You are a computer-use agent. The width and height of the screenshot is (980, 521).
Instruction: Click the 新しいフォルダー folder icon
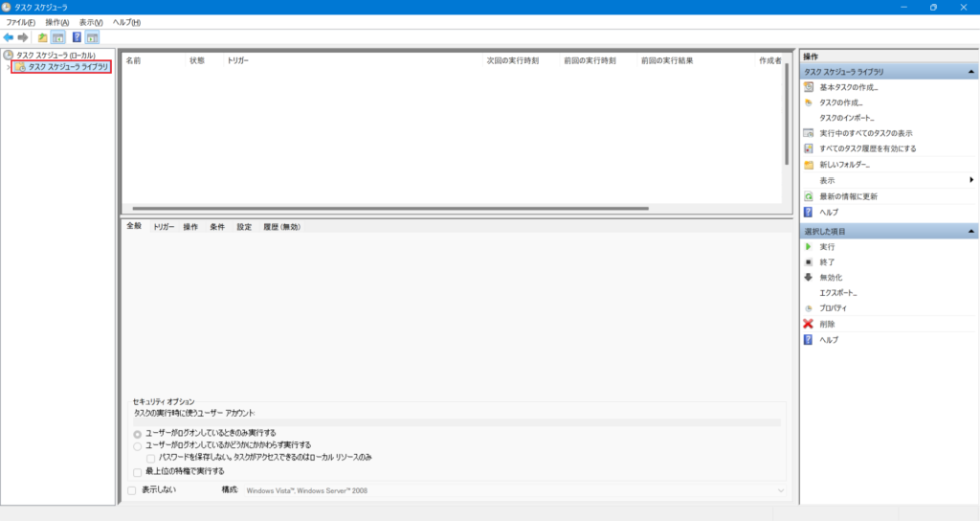tap(809, 165)
